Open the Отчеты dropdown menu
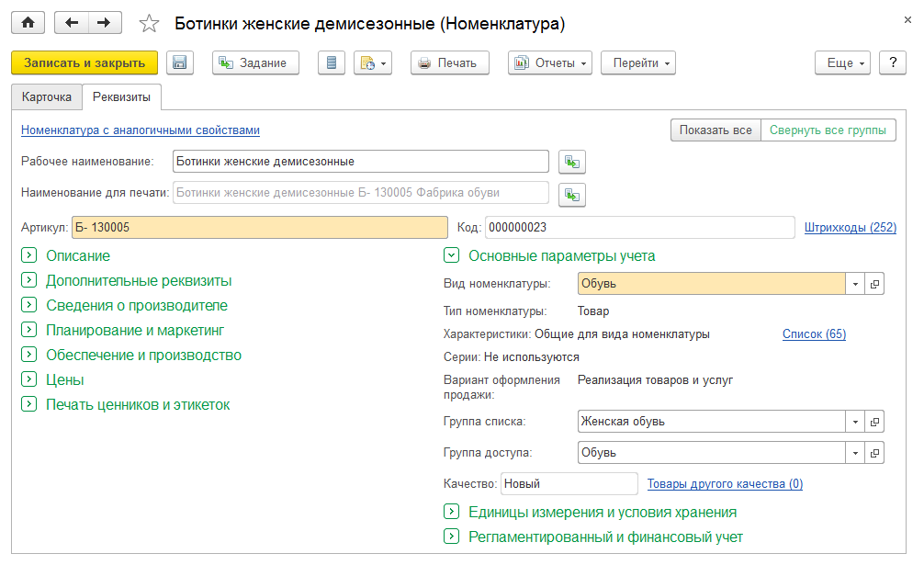This screenshot has width=924, height=565. (x=549, y=62)
